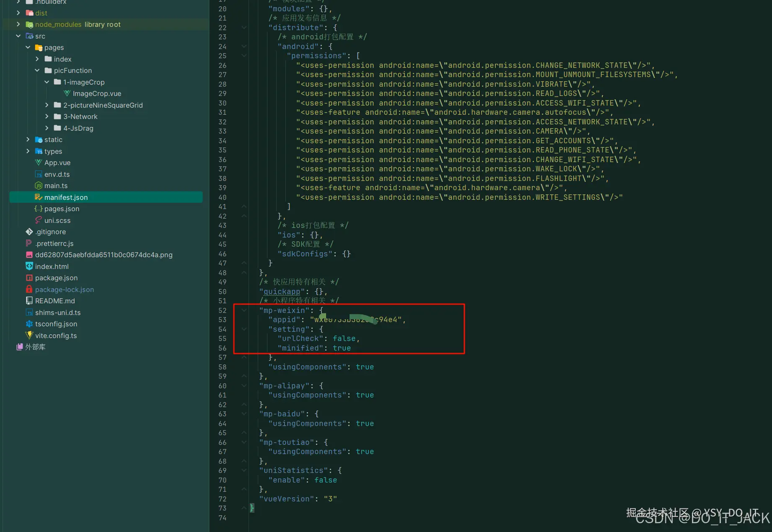This screenshot has height=532, width=772.
Task: Click the TypeScript icon beside env.d.ts
Action: click(39, 174)
